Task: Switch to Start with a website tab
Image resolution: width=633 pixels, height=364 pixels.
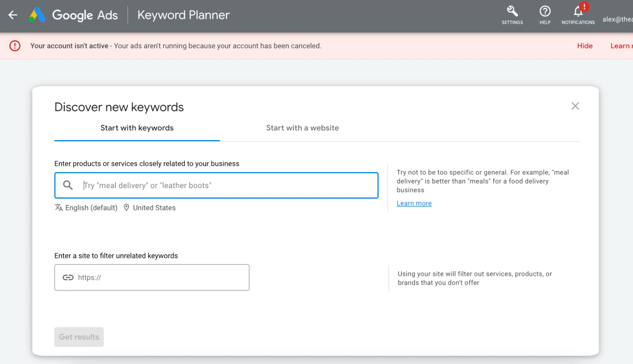Action: tap(302, 128)
